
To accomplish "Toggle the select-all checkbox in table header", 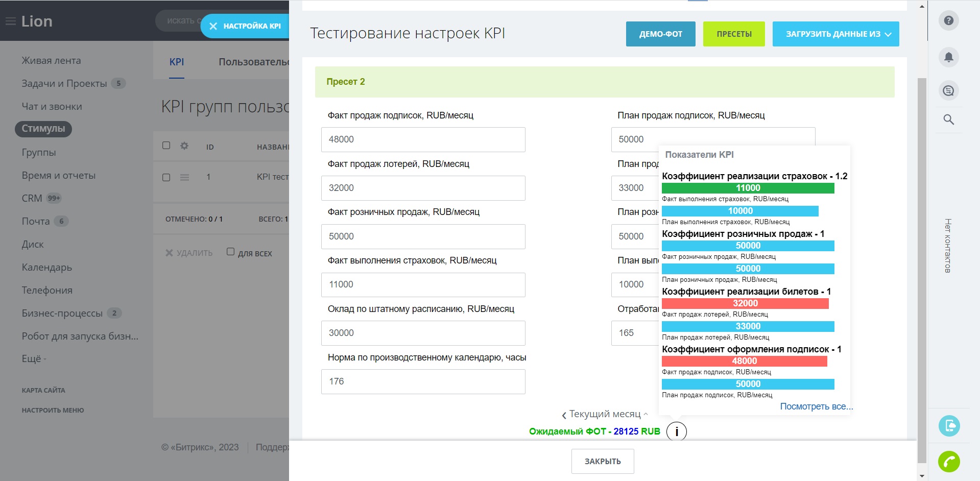I will point(166,146).
